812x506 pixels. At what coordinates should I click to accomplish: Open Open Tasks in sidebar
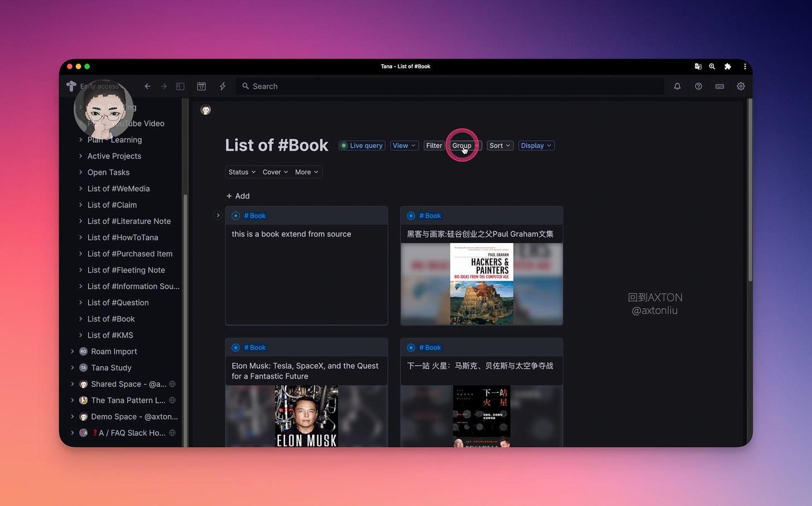click(x=108, y=172)
